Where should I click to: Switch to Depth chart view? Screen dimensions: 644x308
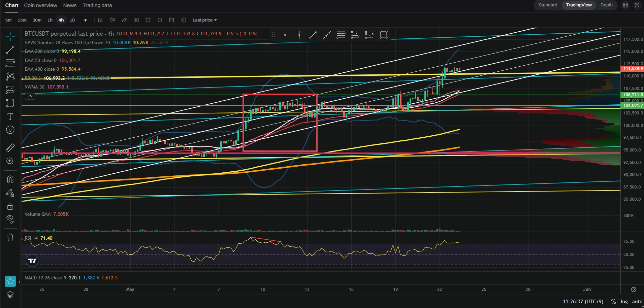(x=606, y=5)
